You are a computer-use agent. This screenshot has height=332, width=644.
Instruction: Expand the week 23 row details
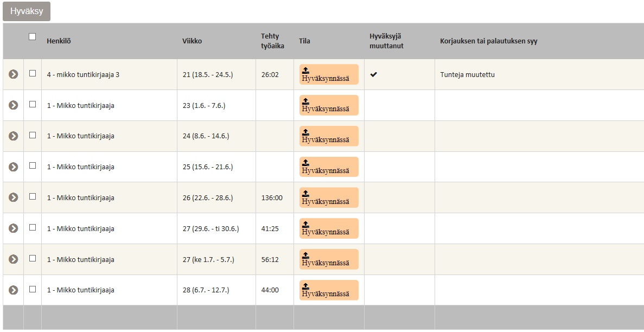pos(14,105)
